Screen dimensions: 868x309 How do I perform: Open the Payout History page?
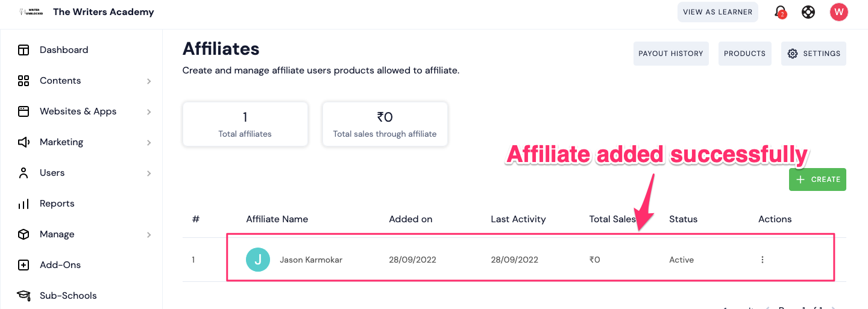(671, 54)
